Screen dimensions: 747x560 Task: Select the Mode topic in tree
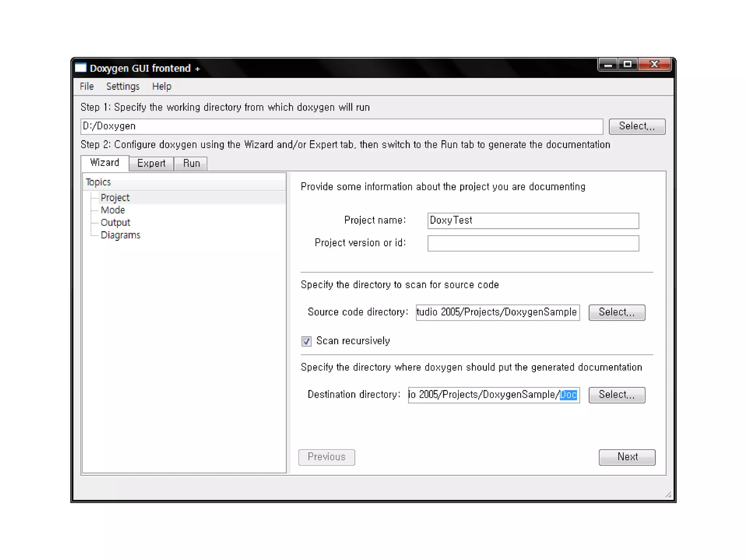[x=113, y=210]
